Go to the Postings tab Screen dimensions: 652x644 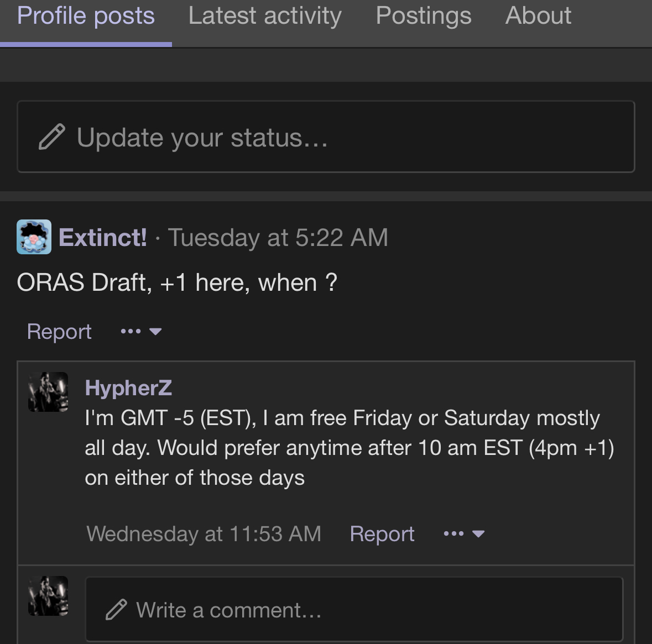tap(424, 15)
